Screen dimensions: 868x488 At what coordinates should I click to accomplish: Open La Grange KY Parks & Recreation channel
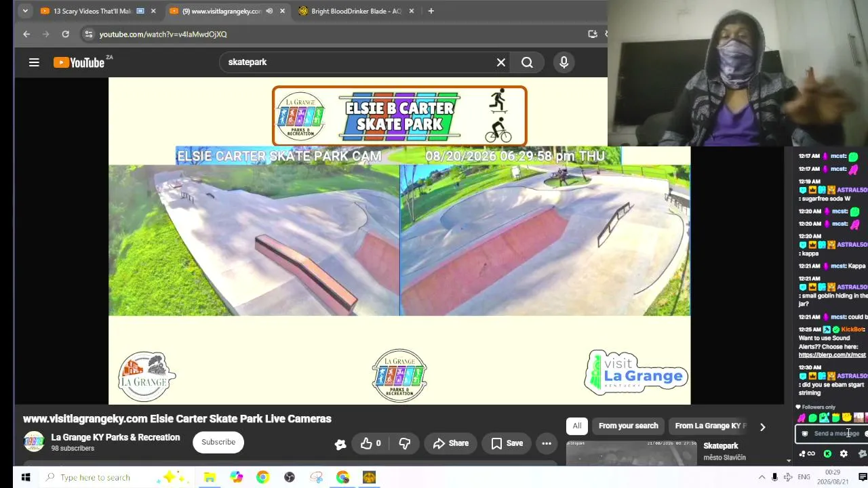pyautogui.click(x=115, y=437)
